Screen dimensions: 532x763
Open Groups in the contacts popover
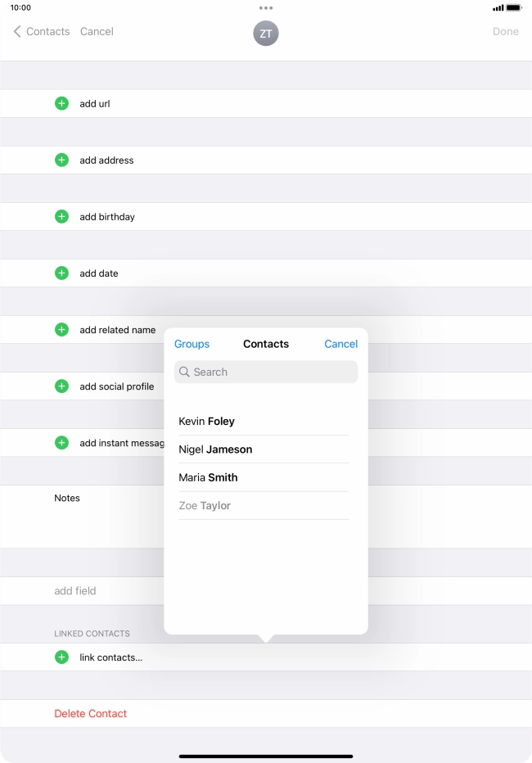coord(192,345)
